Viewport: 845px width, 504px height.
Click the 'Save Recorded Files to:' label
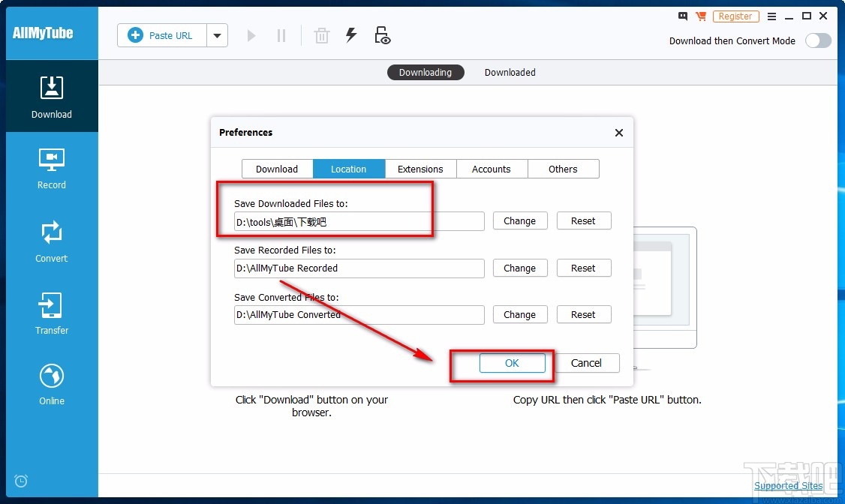click(x=285, y=250)
